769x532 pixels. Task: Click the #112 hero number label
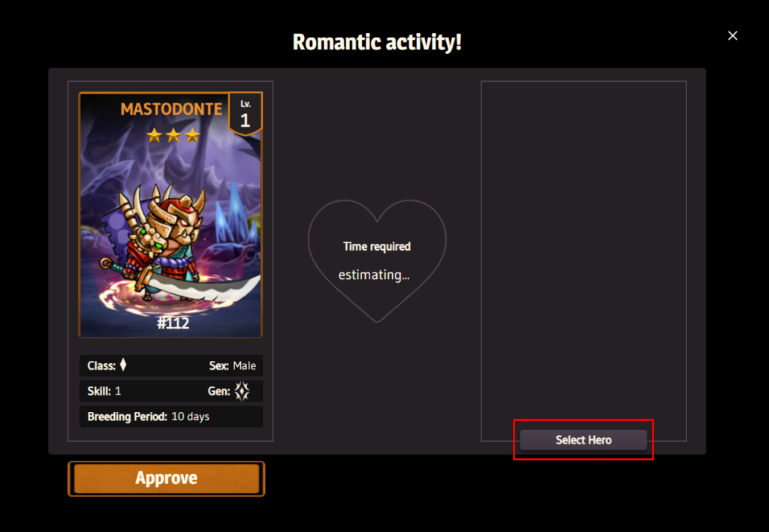[x=173, y=323]
